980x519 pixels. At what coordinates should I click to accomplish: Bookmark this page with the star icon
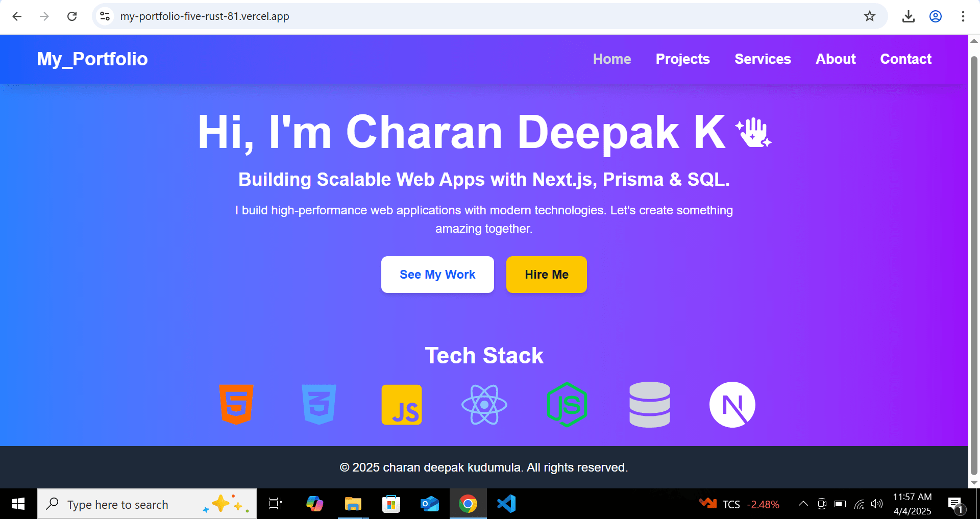click(870, 16)
